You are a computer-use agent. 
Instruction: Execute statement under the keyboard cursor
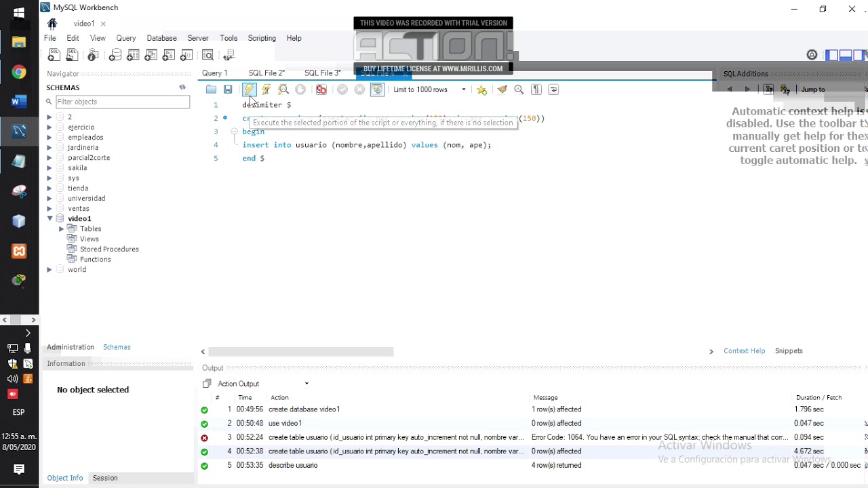pos(267,89)
